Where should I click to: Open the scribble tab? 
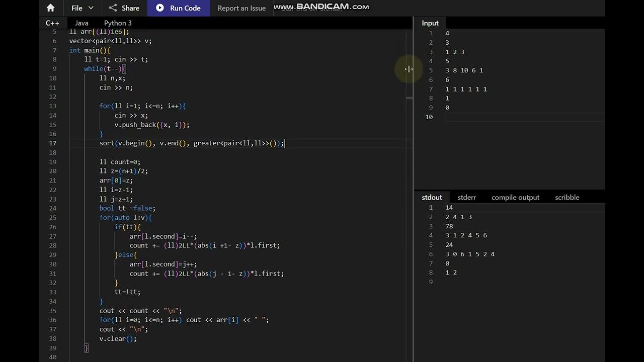(x=567, y=198)
